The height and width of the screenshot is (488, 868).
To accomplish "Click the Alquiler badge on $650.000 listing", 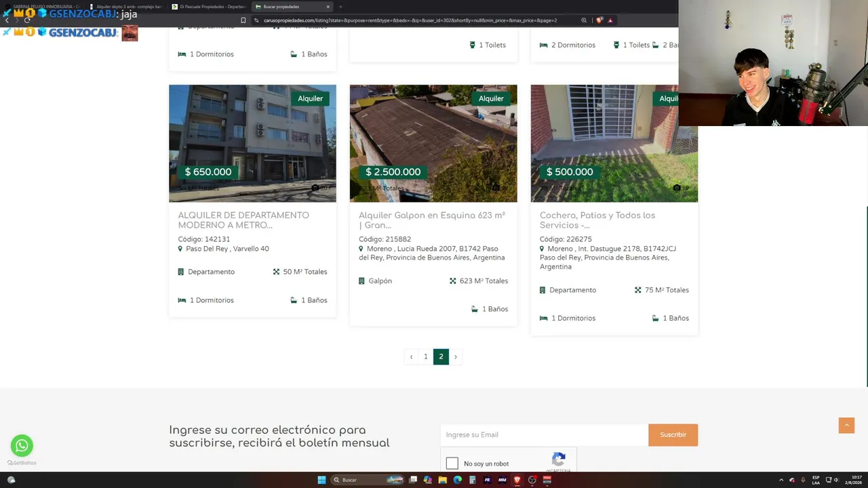I will click(311, 99).
